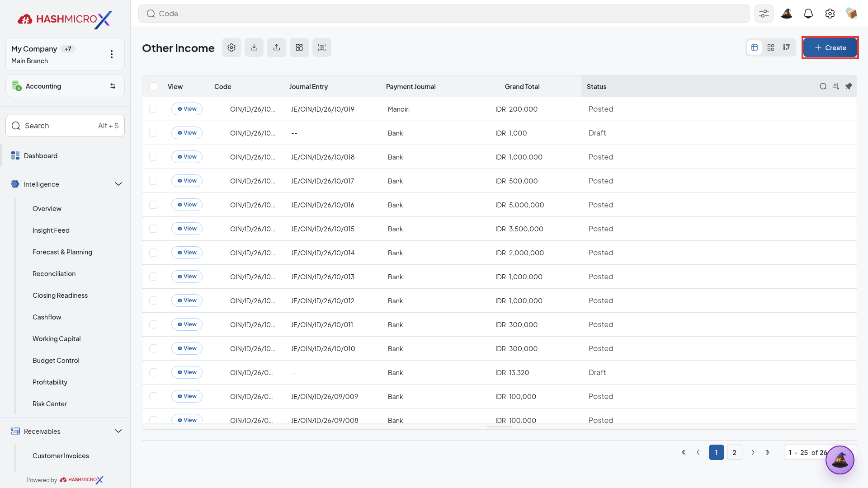View the IDR 1,000 draft entry
The image size is (868, 488).
[187, 133]
